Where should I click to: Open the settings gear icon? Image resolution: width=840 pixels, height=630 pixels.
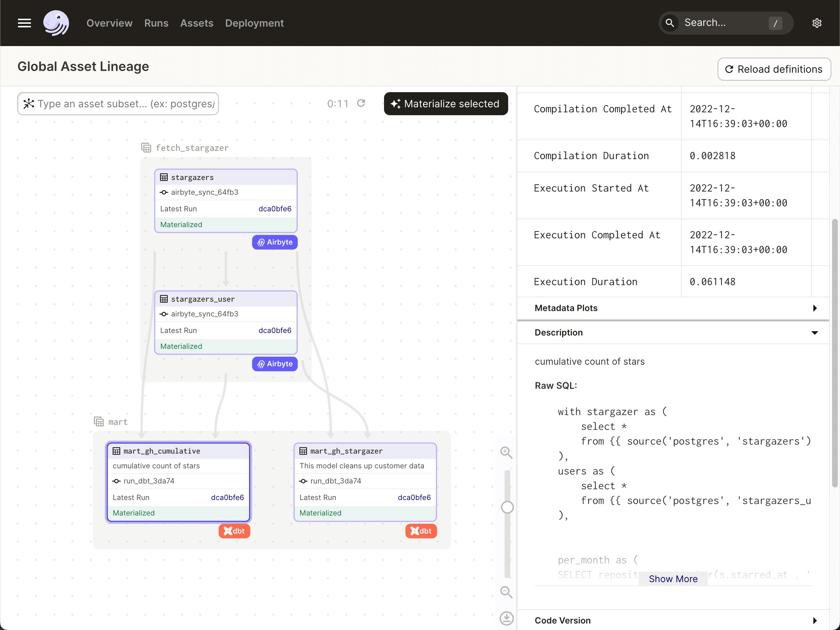tap(817, 23)
